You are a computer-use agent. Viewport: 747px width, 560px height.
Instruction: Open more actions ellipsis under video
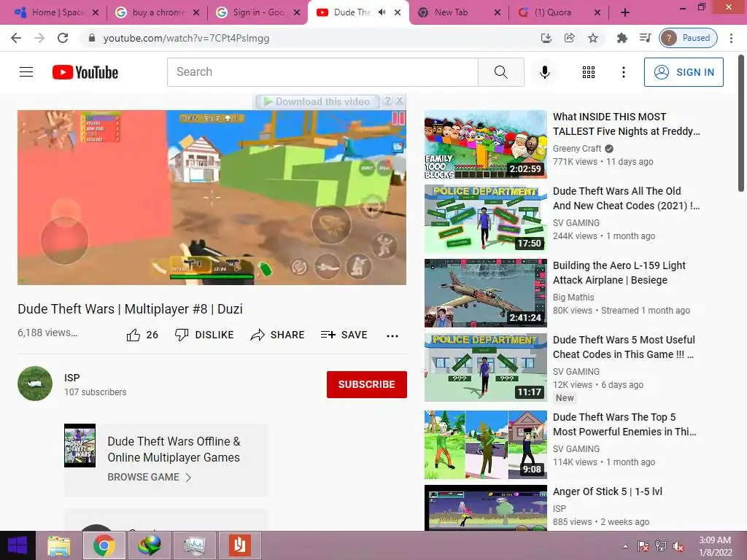point(392,335)
